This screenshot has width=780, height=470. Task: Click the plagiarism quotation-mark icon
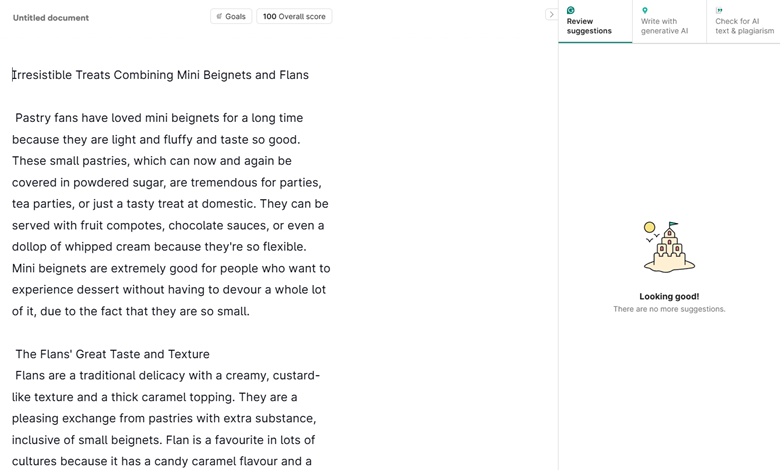coord(719,11)
